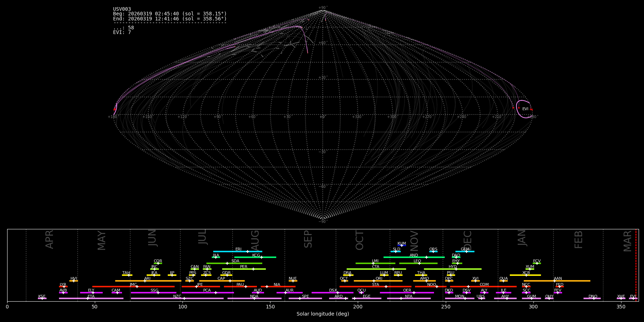The width and height of the screenshot is (644, 322).
Task: Click the DEC month label
Action: pyautogui.click(x=468, y=240)
